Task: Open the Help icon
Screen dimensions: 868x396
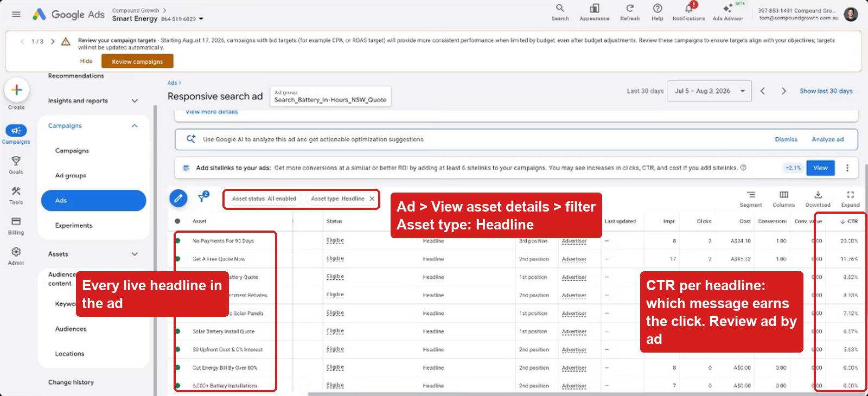Action: click(x=658, y=8)
